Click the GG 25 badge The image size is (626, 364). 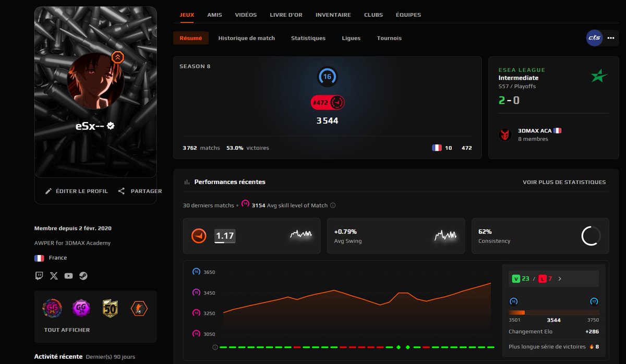[52, 309]
